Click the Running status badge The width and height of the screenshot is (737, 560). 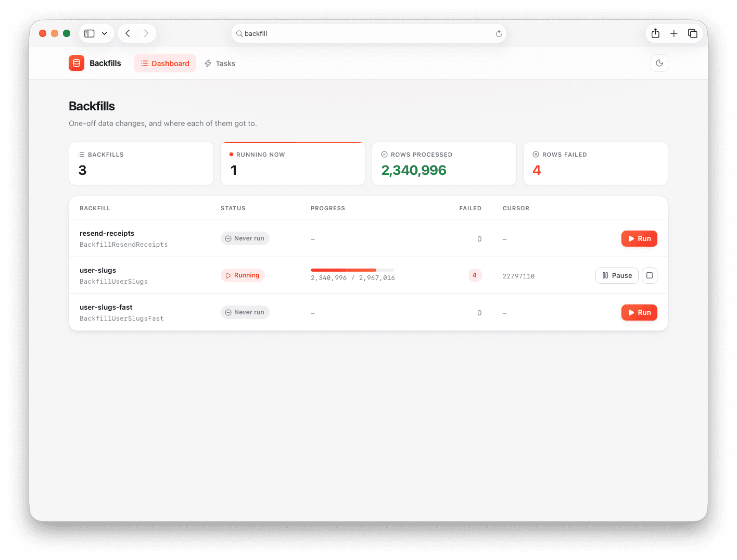[x=243, y=275]
